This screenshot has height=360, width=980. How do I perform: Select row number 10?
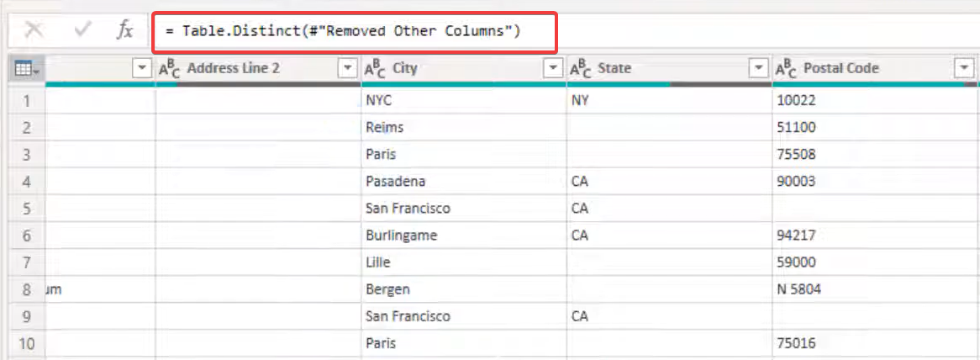tap(26, 343)
